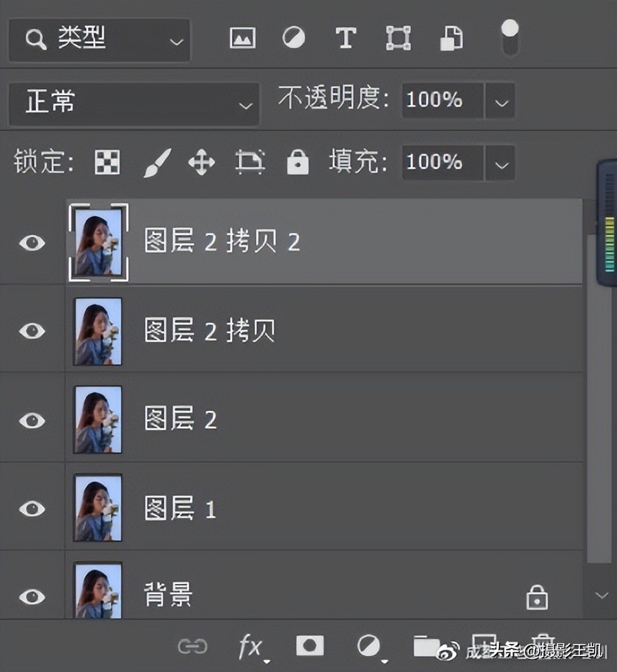Select the adjustment layer filter icon
This screenshot has height=672, width=617.
click(x=294, y=39)
